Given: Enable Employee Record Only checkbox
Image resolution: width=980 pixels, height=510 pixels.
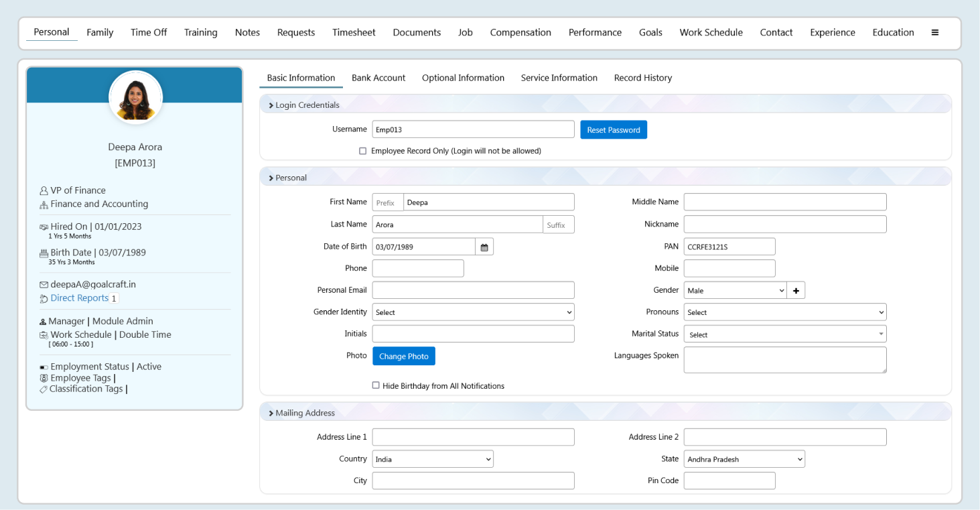Looking at the screenshot, I should [x=363, y=151].
